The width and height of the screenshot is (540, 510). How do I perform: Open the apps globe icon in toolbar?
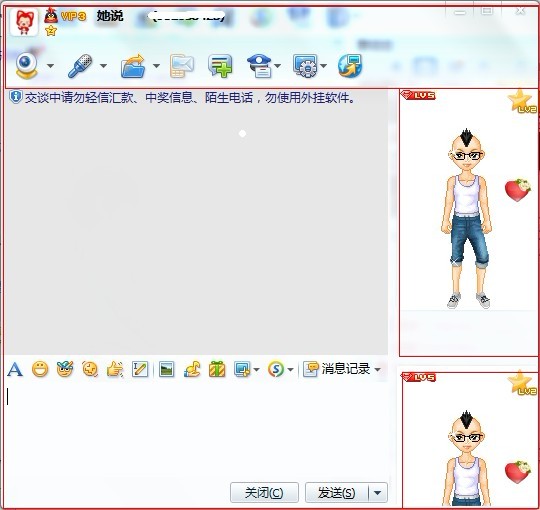click(x=350, y=66)
